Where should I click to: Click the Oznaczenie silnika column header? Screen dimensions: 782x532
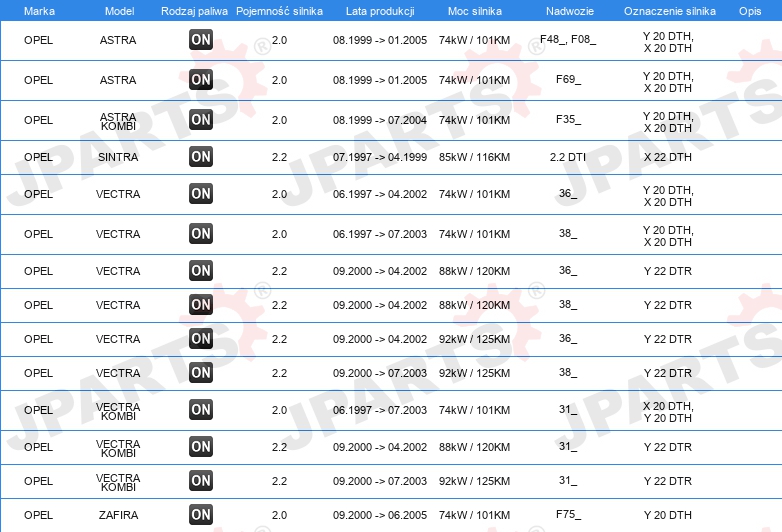[670, 11]
